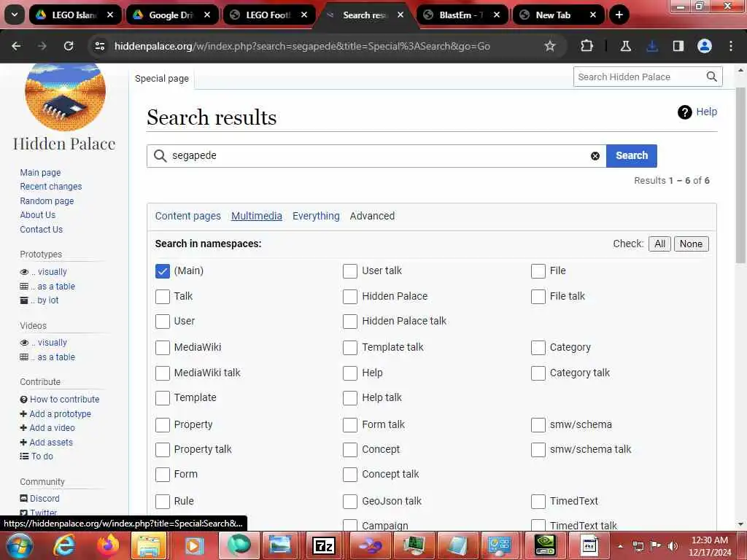The width and height of the screenshot is (747, 560).
Task: Bookmark this page with the star icon
Action: point(550,46)
